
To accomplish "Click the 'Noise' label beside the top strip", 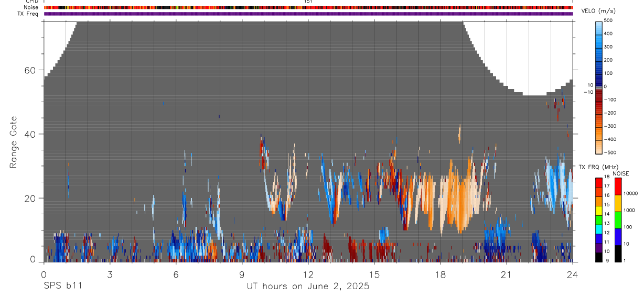I will coord(31,7).
